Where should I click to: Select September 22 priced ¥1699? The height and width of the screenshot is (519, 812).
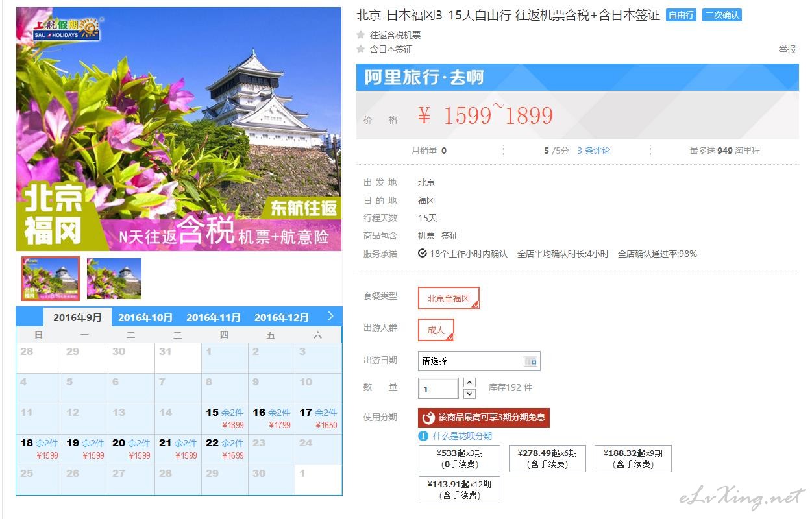click(225, 449)
